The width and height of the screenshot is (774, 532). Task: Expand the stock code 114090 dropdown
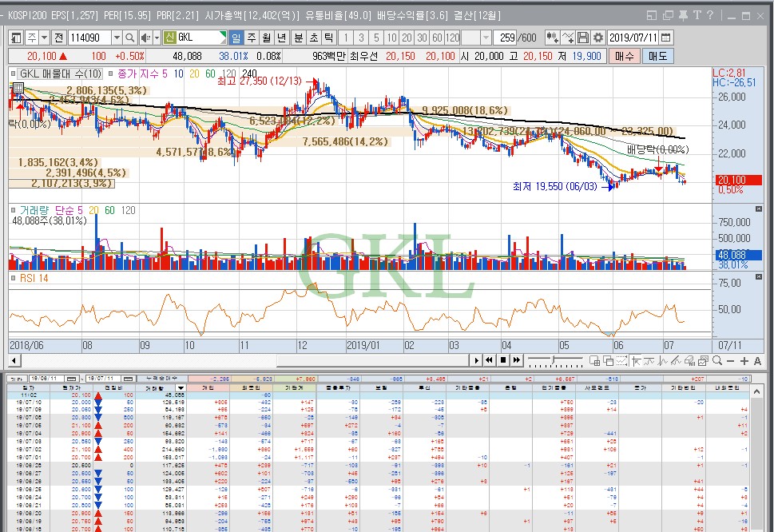[x=117, y=38]
